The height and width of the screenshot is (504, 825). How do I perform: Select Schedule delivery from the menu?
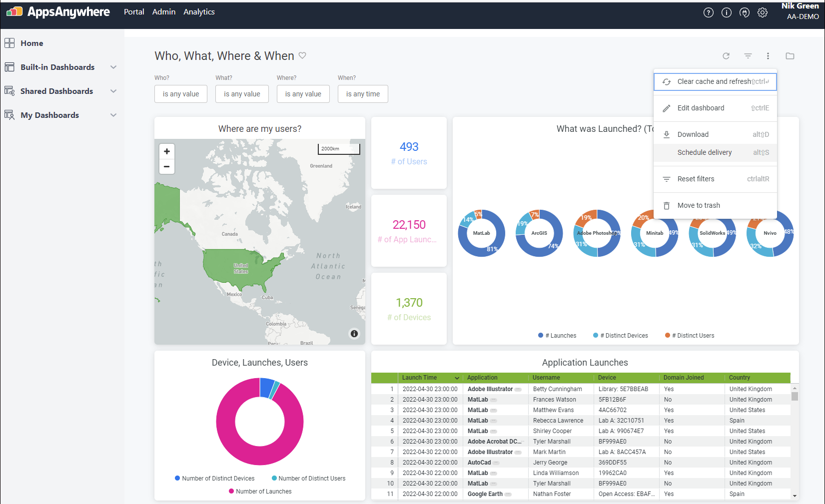[704, 152]
